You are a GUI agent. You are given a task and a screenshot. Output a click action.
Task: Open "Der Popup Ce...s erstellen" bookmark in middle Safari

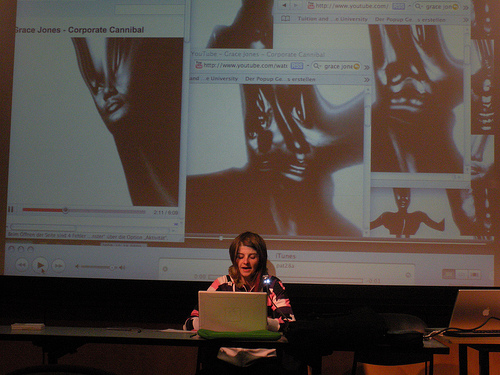pos(280,79)
